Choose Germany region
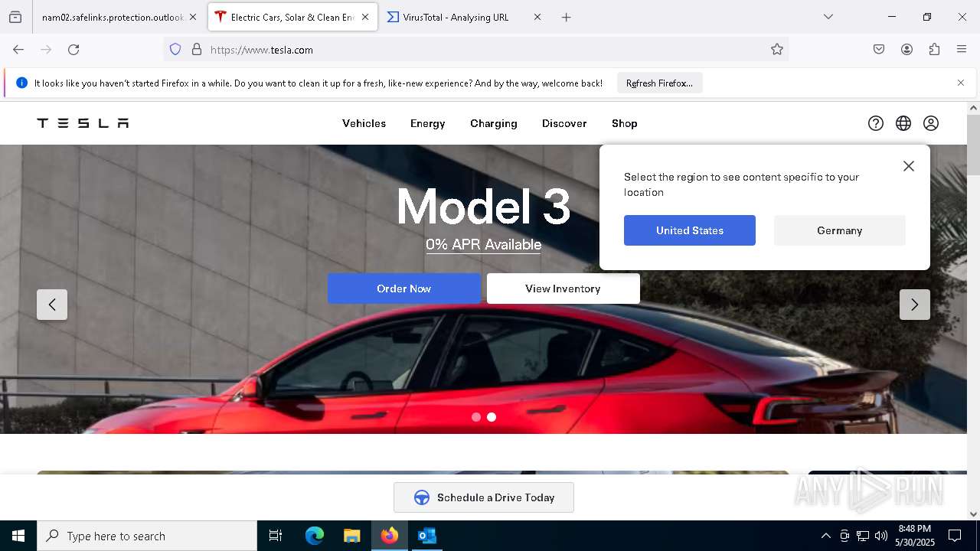980x551 pixels. tap(840, 230)
